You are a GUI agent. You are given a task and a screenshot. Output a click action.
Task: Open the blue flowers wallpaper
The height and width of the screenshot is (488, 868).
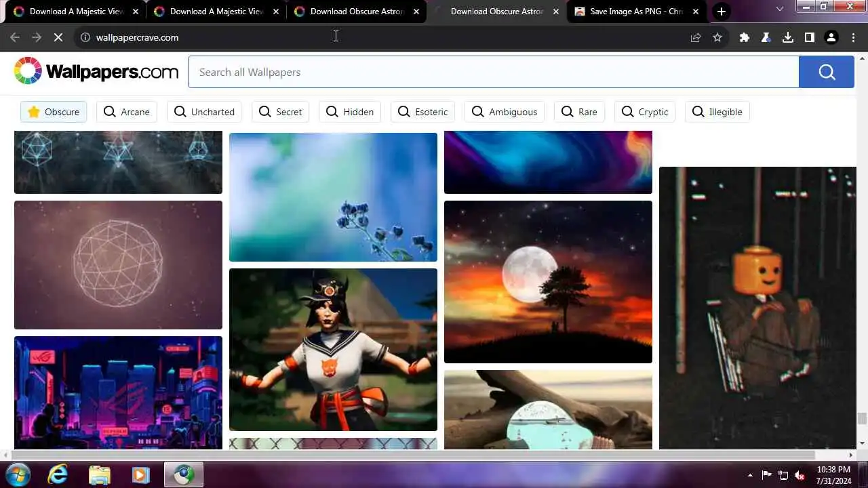click(333, 197)
